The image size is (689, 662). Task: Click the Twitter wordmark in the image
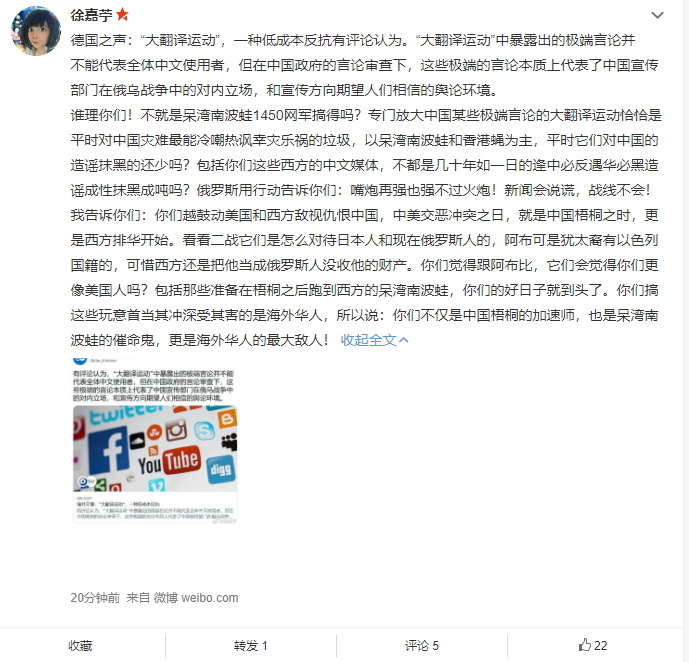[126, 414]
